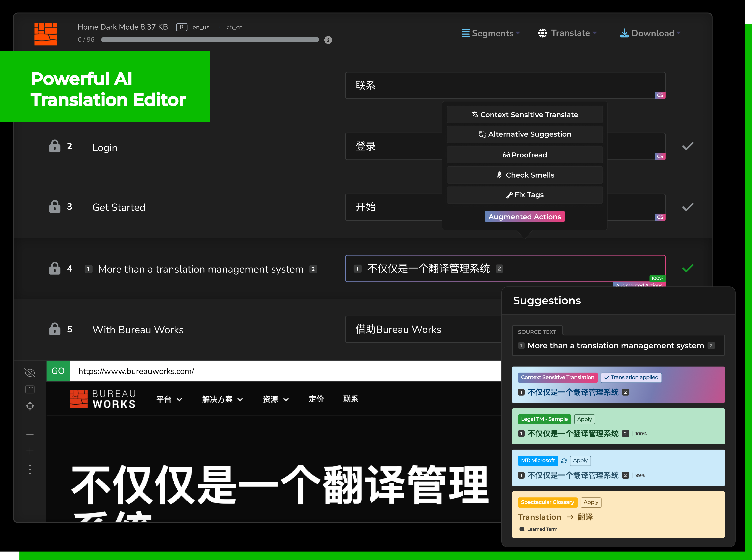The image size is (752, 560).
Task: Open the three-dot preview options menu
Action: [x=30, y=469]
